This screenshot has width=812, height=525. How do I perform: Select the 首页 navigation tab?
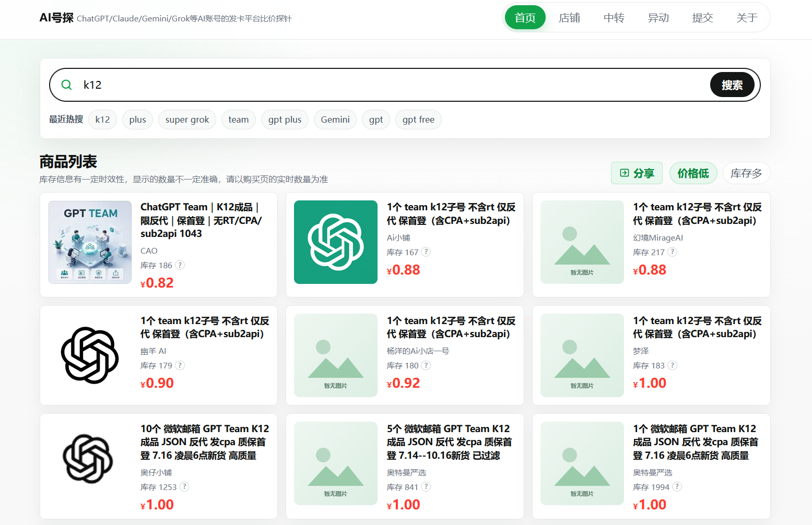pos(525,18)
